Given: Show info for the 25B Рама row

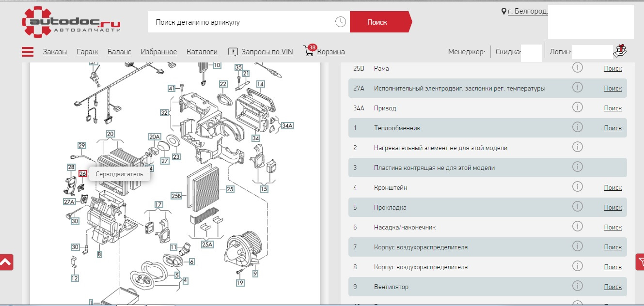Looking at the screenshot, I should (x=577, y=68).
